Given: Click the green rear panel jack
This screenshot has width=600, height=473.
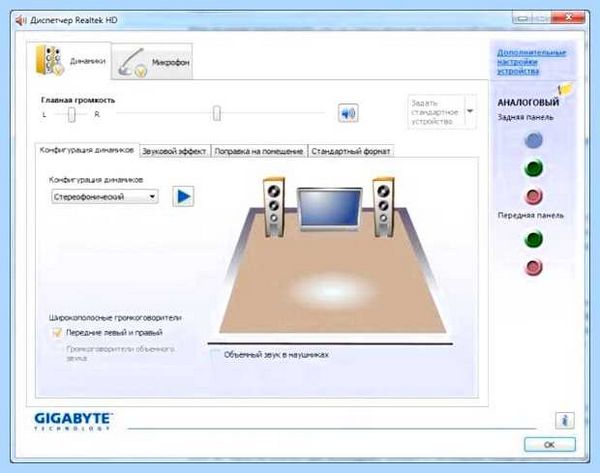Looking at the screenshot, I should tap(533, 168).
